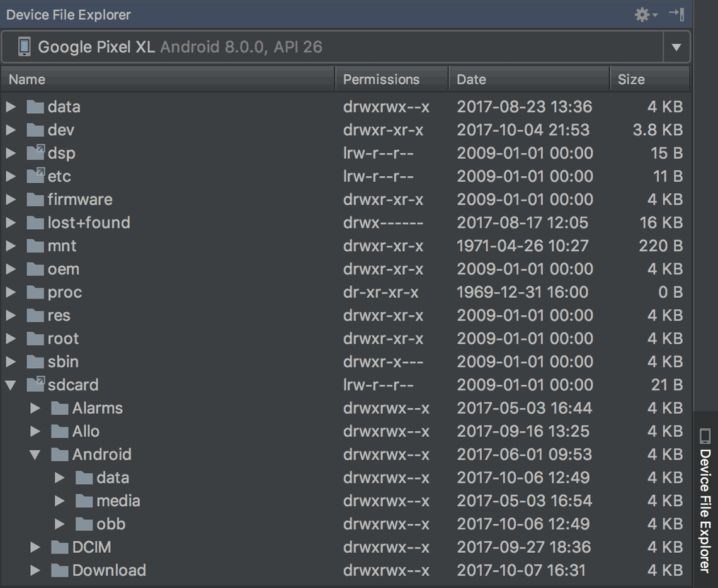
Task: Select the lost+found folder row
Action: [89, 223]
